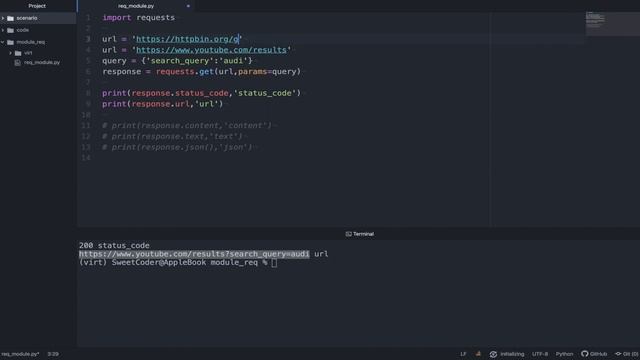Image resolution: width=640 pixels, height=360 pixels.
Task: Expand the virt folder arrow
Action: click(11, 53)
